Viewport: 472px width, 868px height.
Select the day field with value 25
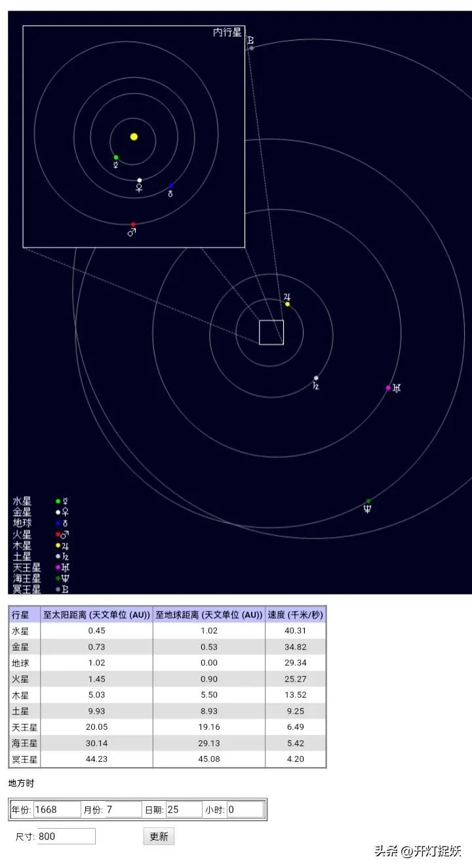pos(183,810)
